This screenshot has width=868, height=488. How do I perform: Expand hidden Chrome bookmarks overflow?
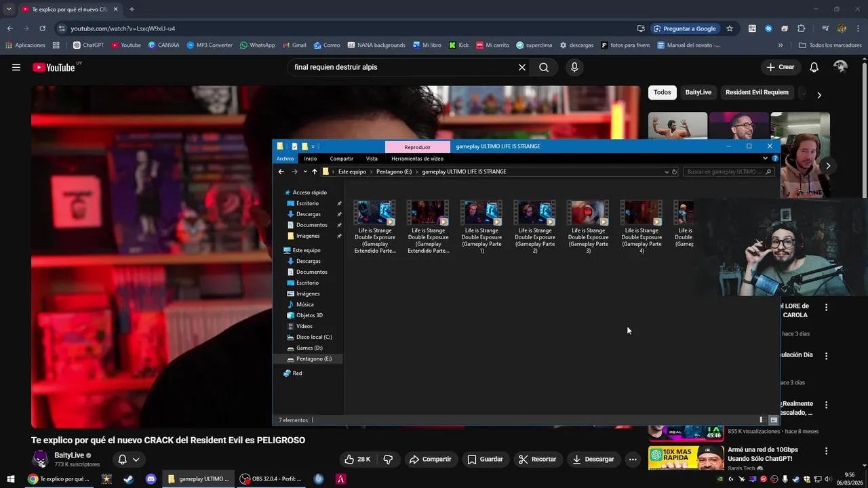click(x=781, y=45)
